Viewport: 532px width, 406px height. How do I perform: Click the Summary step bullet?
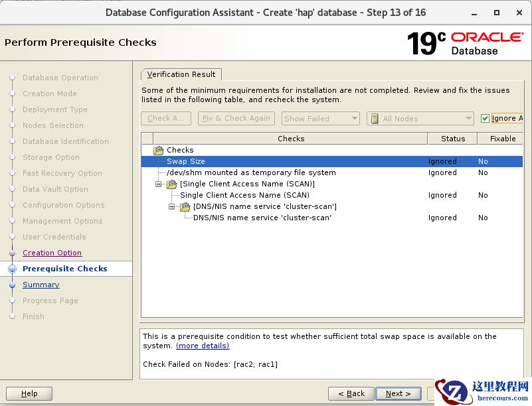click(12, 285)
